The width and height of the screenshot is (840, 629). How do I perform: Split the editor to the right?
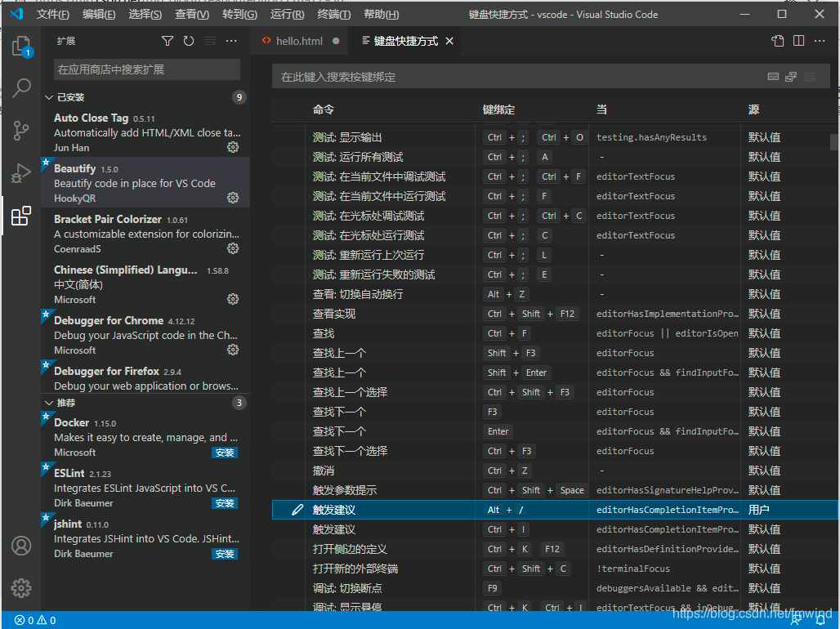[x=799, y=41]
